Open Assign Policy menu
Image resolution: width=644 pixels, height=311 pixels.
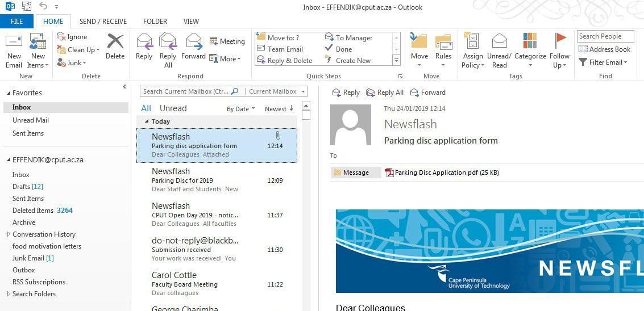[x=473, y=51]
